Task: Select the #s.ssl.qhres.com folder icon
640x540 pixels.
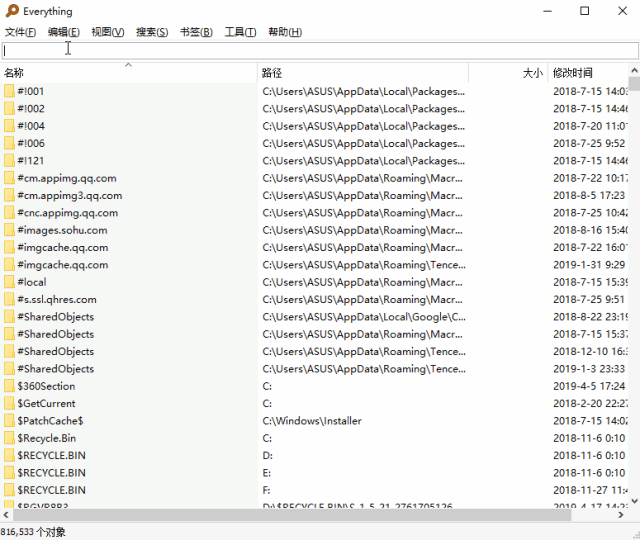Action: 9,299
